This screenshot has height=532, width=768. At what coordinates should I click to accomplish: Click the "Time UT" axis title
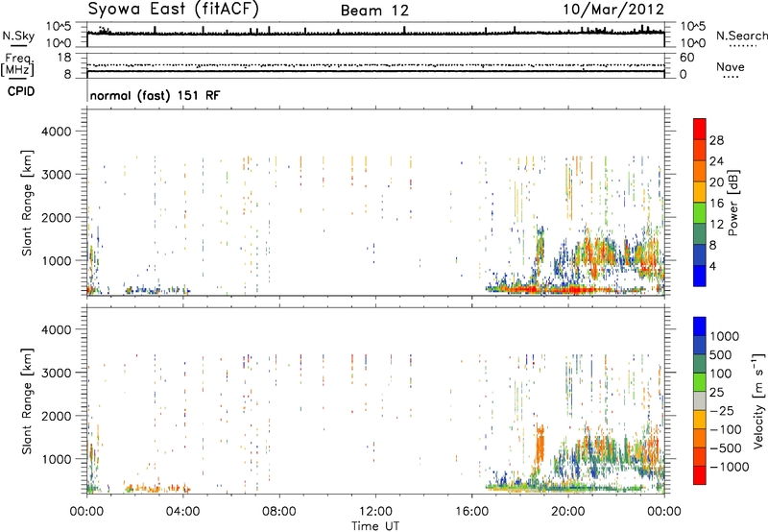(375, 526)
